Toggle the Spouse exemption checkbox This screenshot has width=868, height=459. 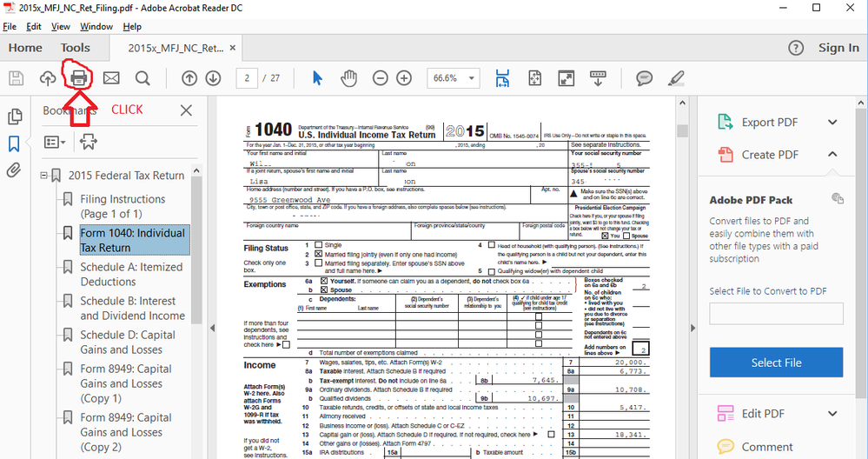coord(325,289)
